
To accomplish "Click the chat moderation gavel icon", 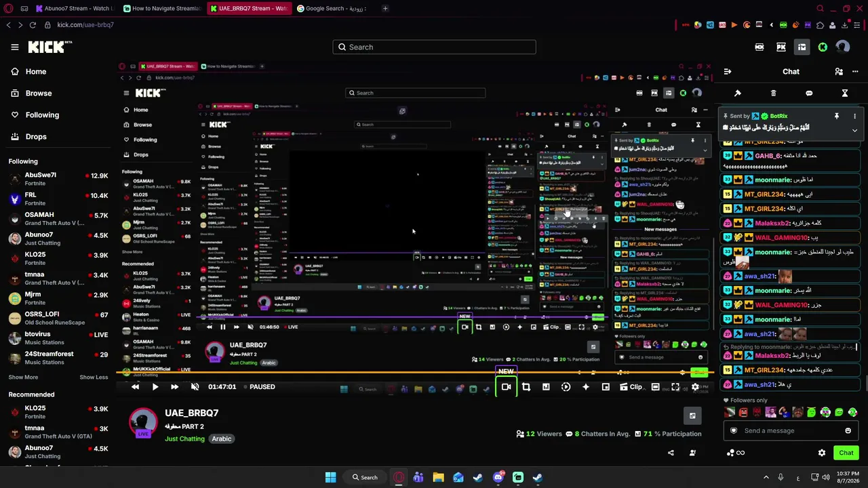I will click(738, 93).
